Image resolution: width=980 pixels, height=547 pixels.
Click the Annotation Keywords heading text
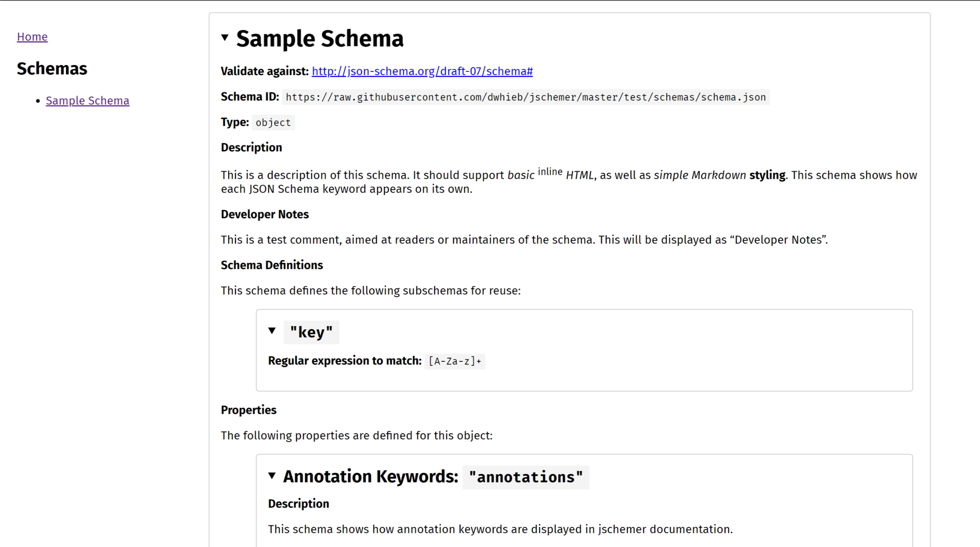click(370, 477)
